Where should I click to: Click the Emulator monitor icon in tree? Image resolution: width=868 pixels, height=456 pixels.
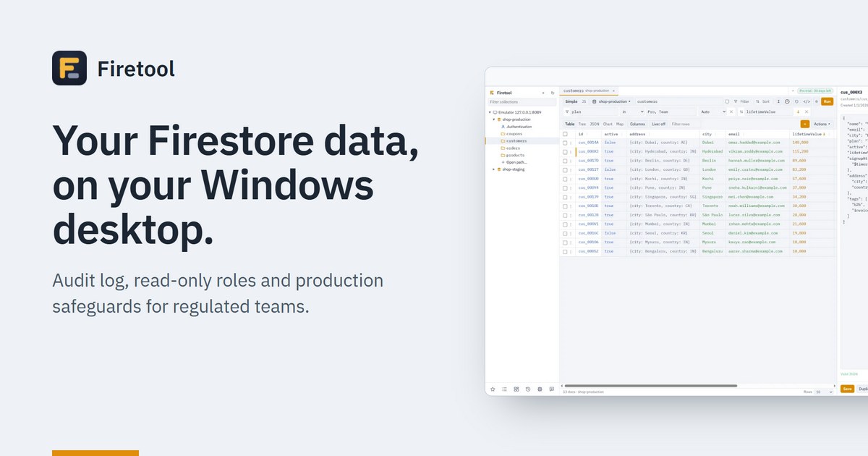click(x=495, y=112)
